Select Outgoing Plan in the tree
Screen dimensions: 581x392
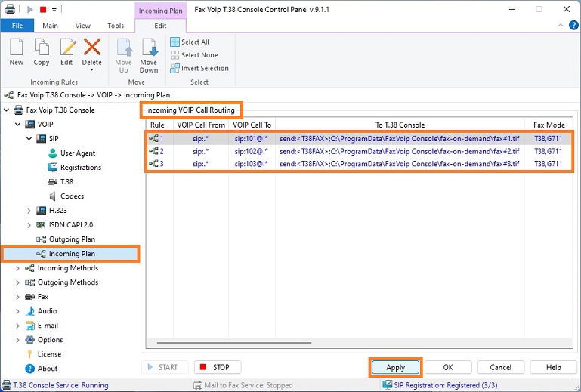[66, 239]
